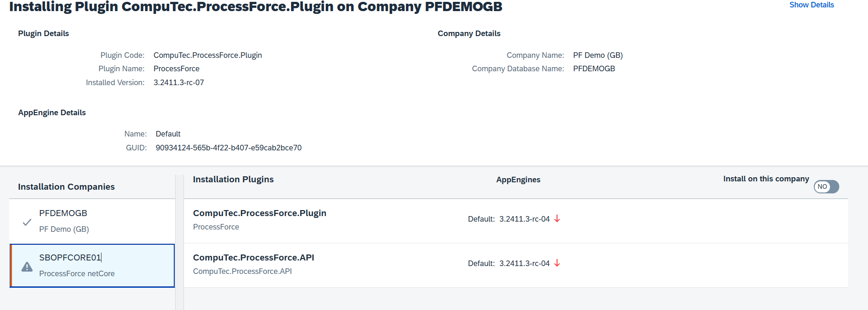Toggle the Install on this company switch

[x=826, y=187]
